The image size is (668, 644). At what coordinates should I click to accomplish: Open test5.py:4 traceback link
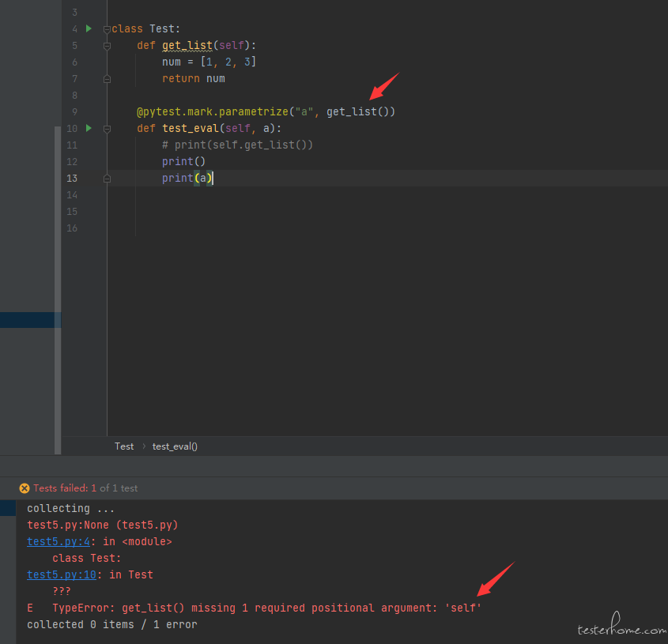[58, 541]
